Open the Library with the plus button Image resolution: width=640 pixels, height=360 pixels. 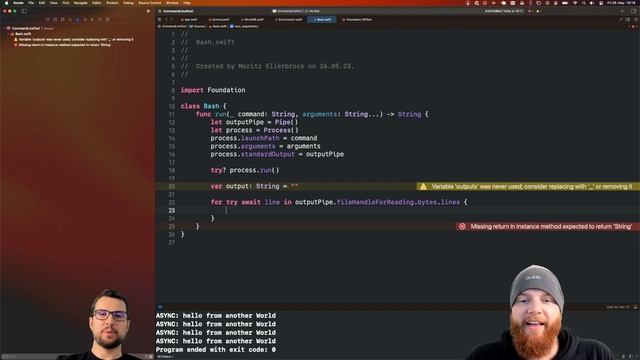622,11
